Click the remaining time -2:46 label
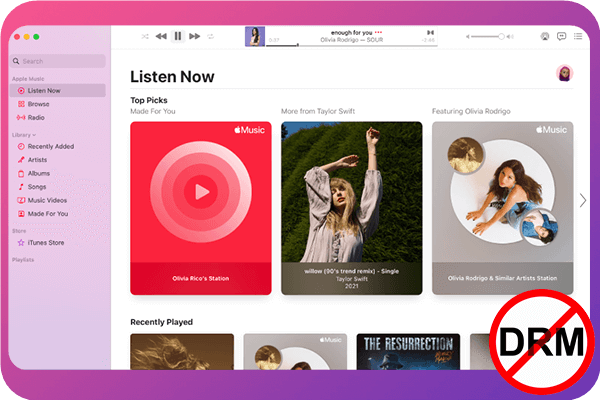Viewport: 600px width, 400px height. [428, 40]
